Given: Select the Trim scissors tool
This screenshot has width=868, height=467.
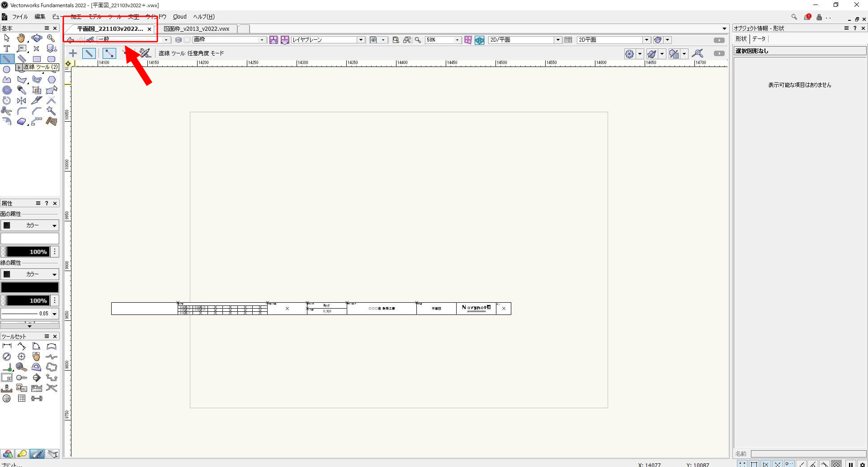Looking at the screenshot, I should (7, 111).
